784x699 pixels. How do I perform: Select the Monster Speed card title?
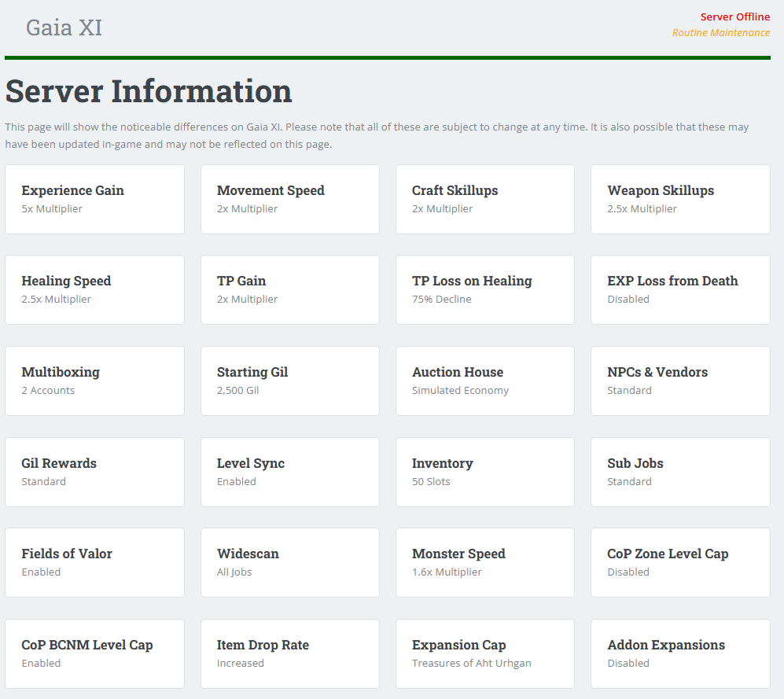458,554
